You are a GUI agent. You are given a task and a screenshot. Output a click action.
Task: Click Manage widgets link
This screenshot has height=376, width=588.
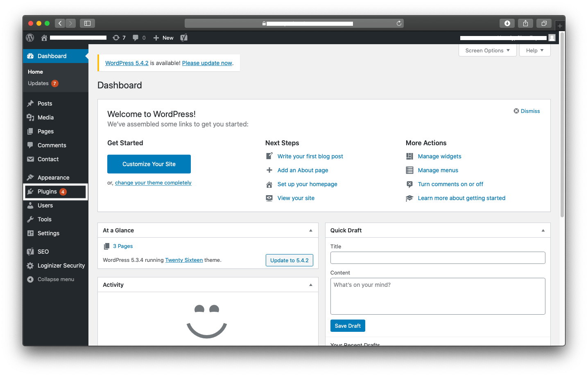(440, 156)
